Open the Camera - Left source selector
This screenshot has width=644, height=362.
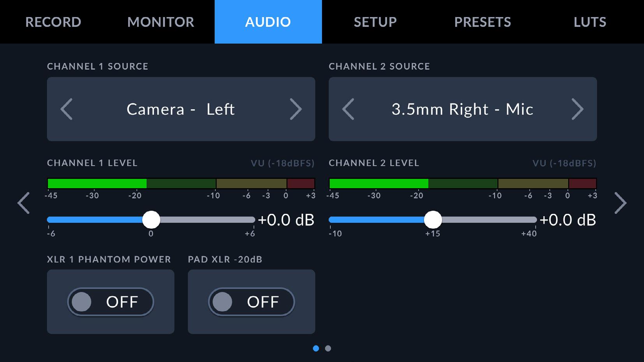coord(181,109)
